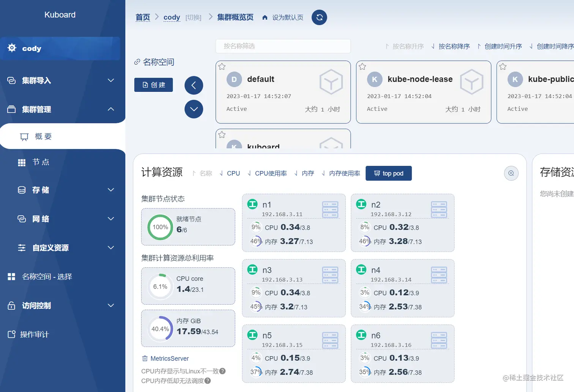Click the top pod button
The image size is (574, 392).
pos(388,173)
